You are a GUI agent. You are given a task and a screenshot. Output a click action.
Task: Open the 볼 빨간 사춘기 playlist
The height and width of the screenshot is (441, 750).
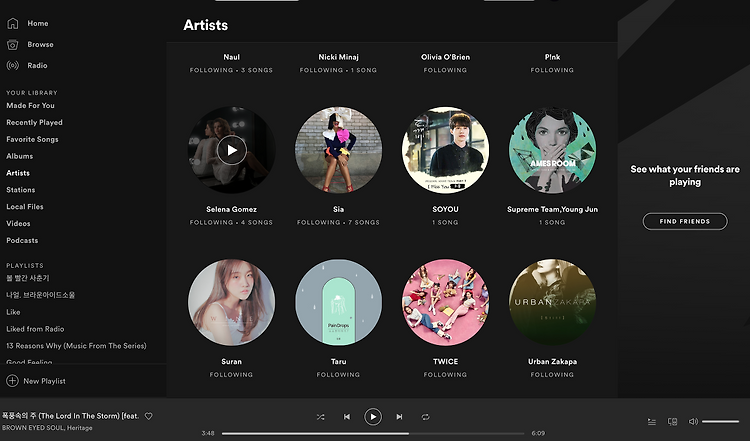point(28,278)
